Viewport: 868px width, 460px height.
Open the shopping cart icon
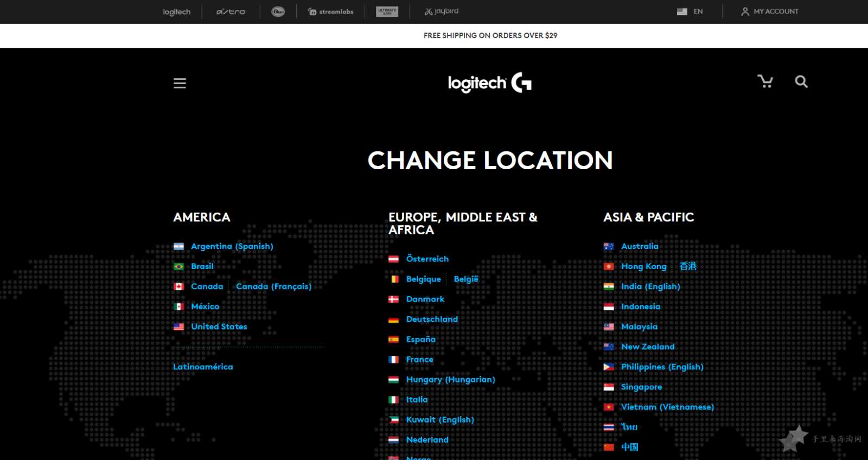pyautogui.click(x=765, y=81)
